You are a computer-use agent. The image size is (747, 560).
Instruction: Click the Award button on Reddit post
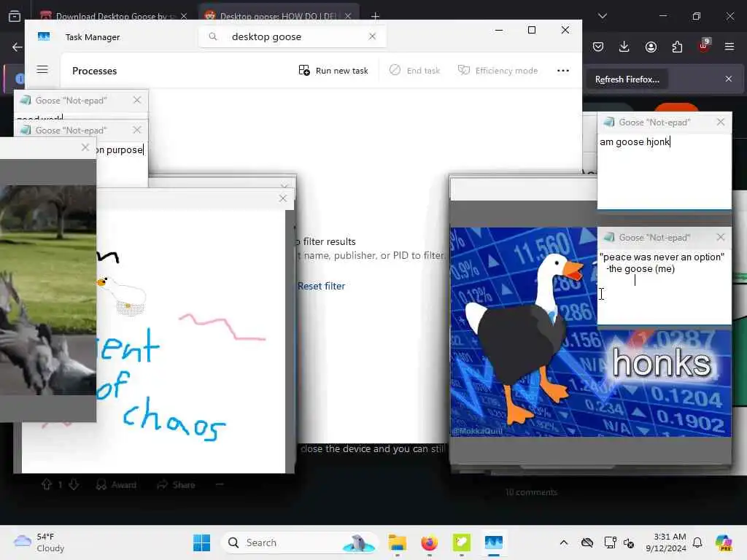point(116,485)
